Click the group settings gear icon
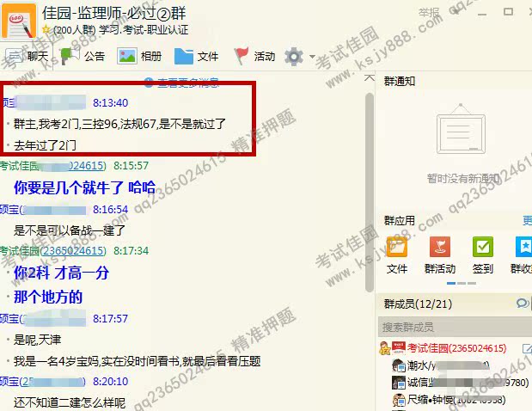 [294, 57]
